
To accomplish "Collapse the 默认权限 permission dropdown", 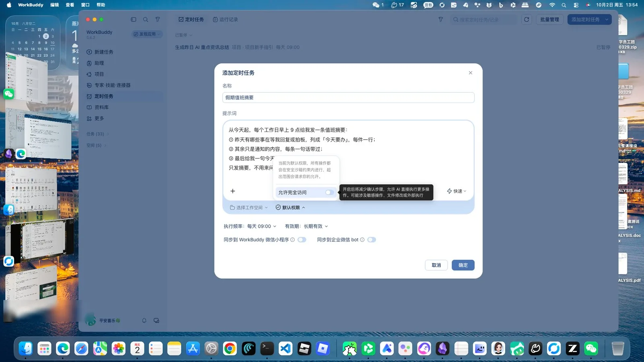I will (x=290, y=208).
